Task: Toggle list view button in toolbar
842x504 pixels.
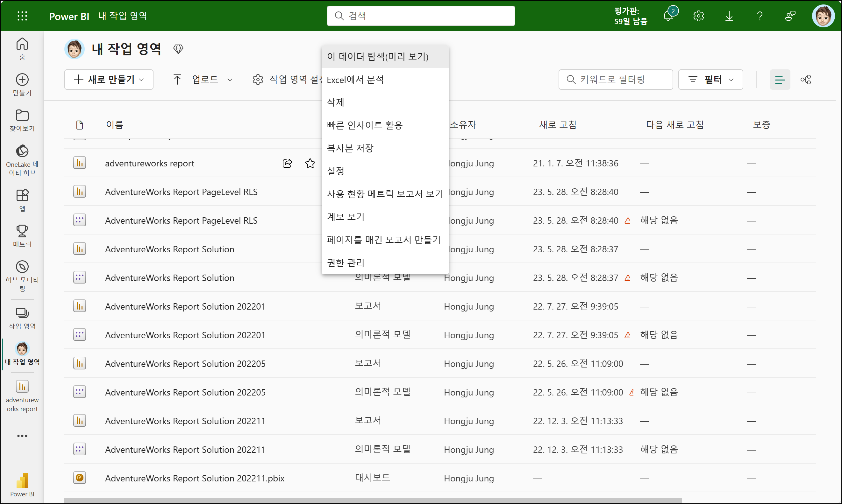Action: pos(780,80)
